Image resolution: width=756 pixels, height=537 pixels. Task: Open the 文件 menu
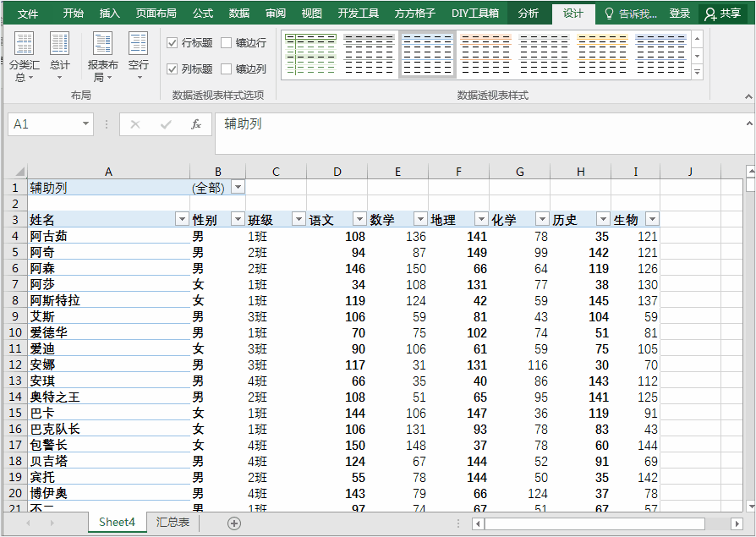click(x=27, y=14)
